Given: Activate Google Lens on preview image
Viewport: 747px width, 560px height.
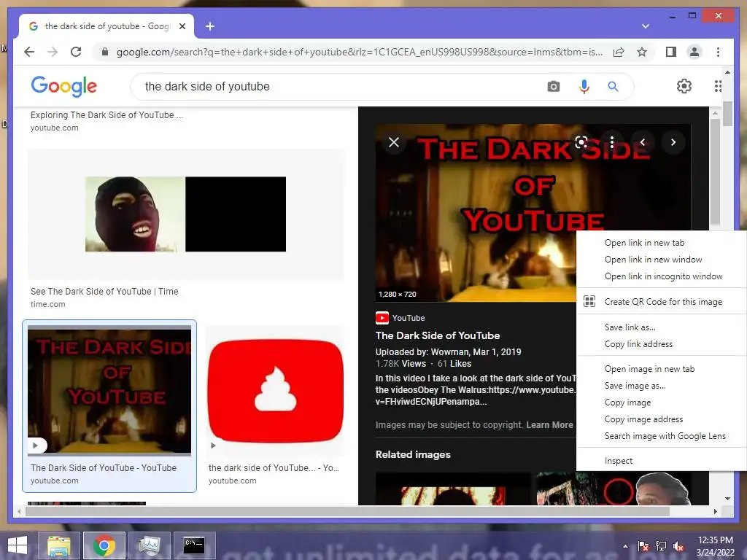Looking at the screenshot, I should pos(581,142).
